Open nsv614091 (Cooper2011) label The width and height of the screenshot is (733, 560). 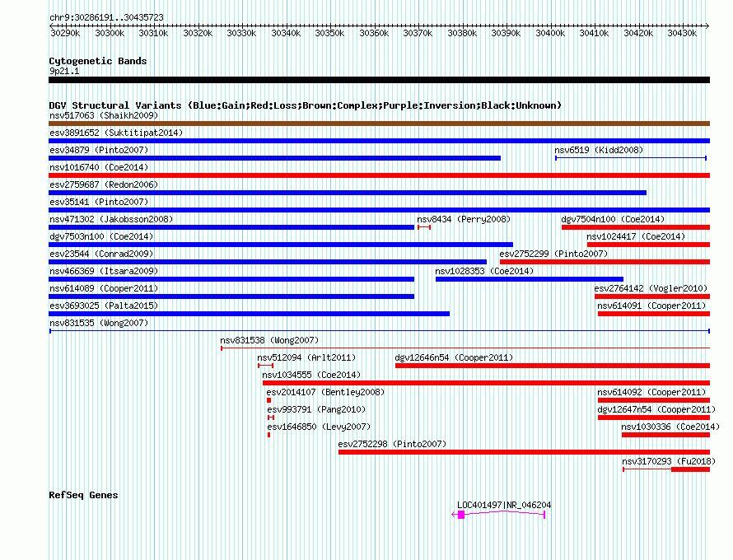pyautogui.click(x=651, y=306)
